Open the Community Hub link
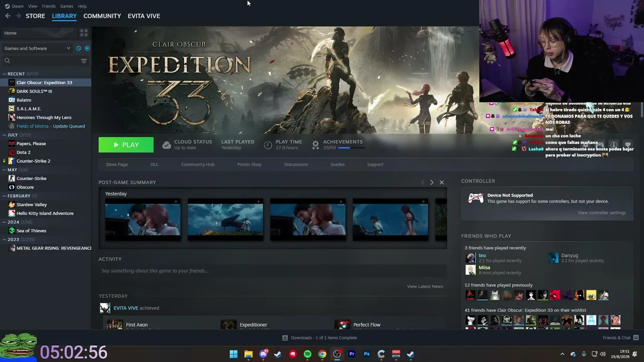This screenshot has width=644, height=362. 198,164
